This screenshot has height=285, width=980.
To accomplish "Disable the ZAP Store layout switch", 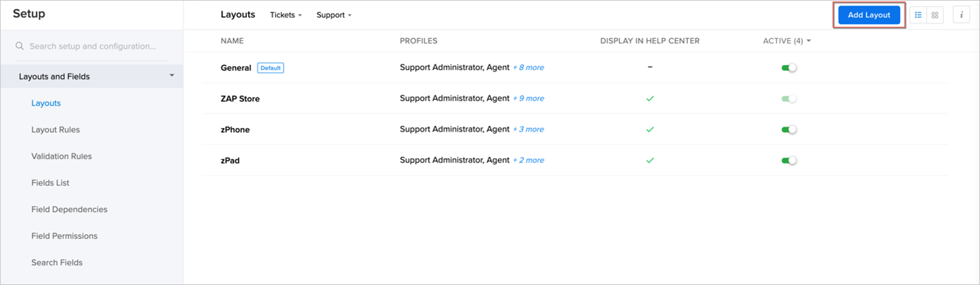I will click(789, 98).
